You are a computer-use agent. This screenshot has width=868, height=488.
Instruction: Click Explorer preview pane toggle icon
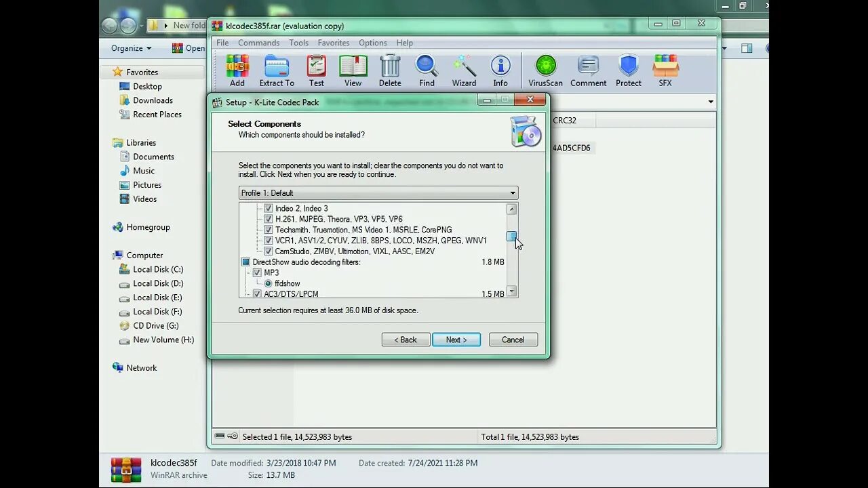tap(747, 48)
